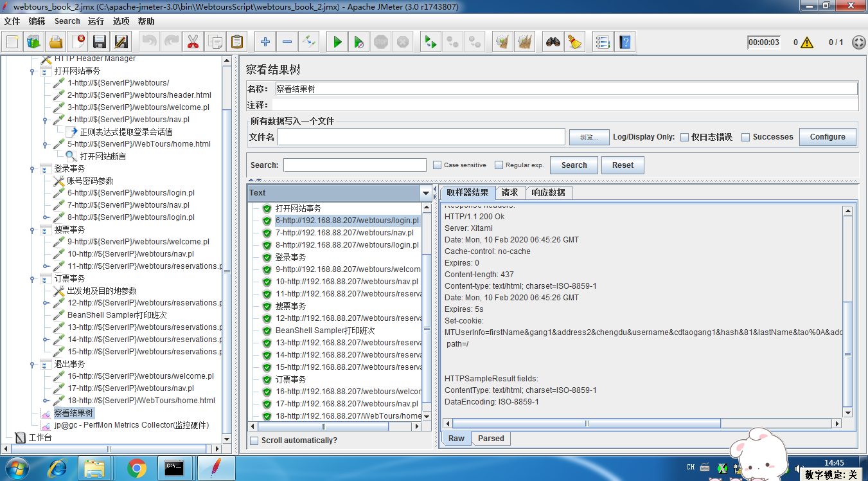Image resolution: width=868 pixels, height=481 pixels.
Task: Open Internet Explorer from taskbar
Action: click(x=57, y=468)
